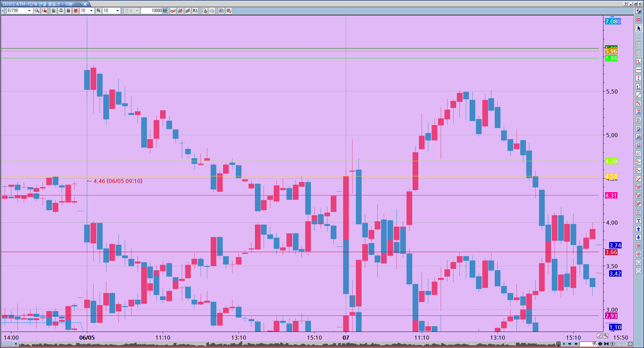Click the 월 (monthly) period button

tap(68, 11)
